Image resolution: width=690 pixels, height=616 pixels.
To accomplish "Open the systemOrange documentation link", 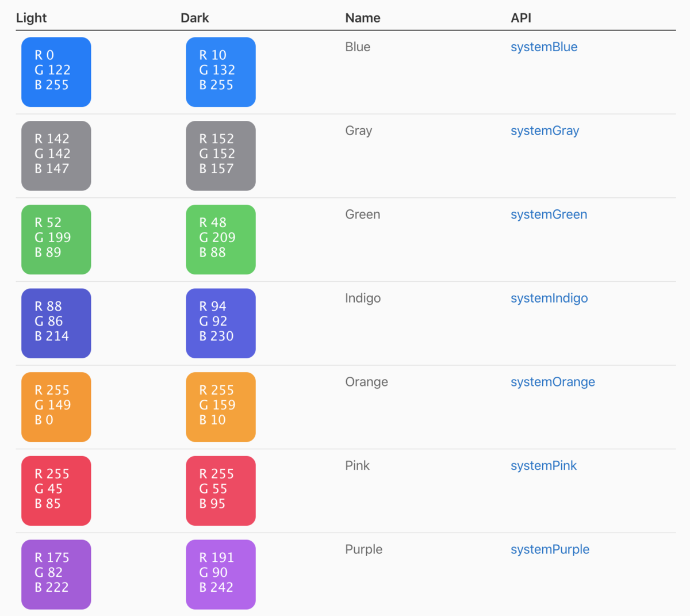I will tap(553, 382).
